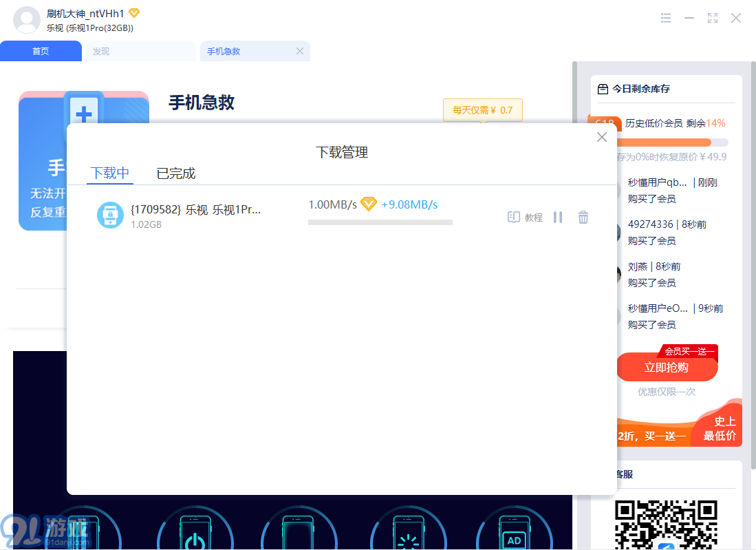This screenshot has width=756, height=550.
Task: Open the 已完成 tab in download manager
Action: [176, 173]
